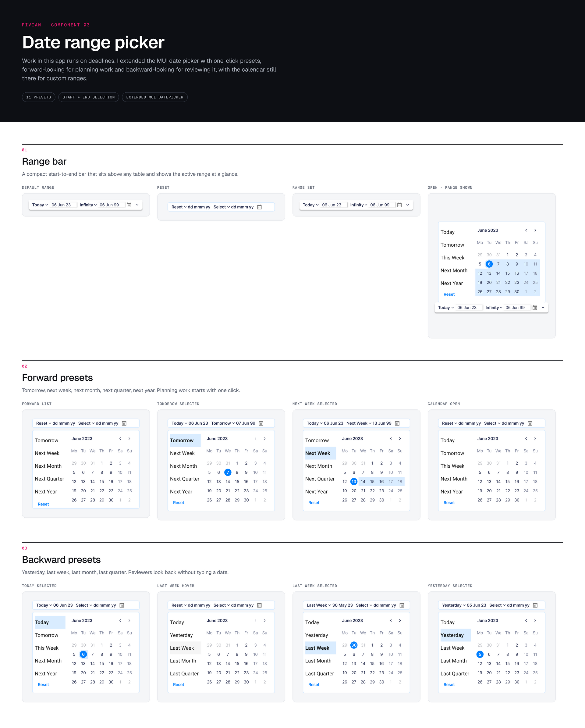Click Reset link in Calendar Open preset list
Viewport: 585px width, 728px height.
(x=449, y=503)
